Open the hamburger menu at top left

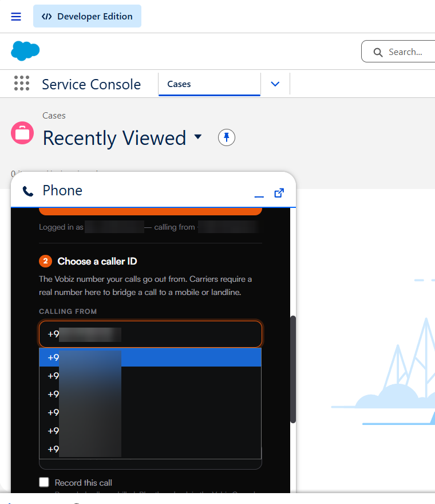pyautogui.click(x=16, y=17)
